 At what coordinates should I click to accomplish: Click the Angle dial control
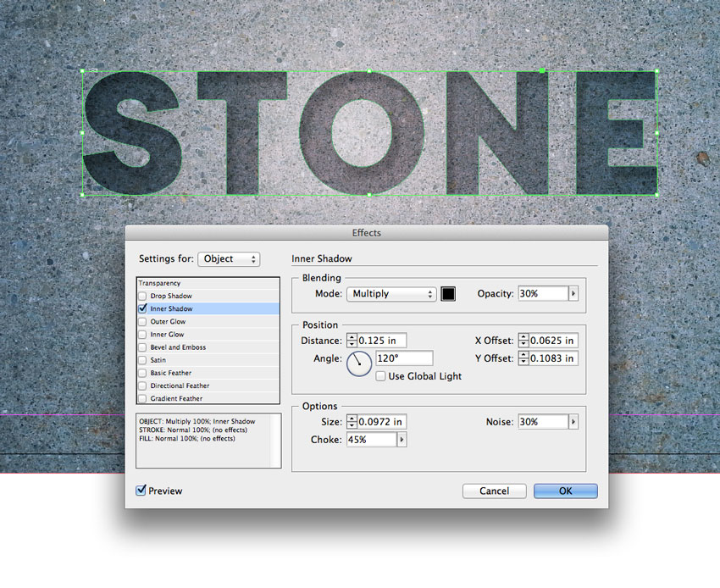coord(358,363)
